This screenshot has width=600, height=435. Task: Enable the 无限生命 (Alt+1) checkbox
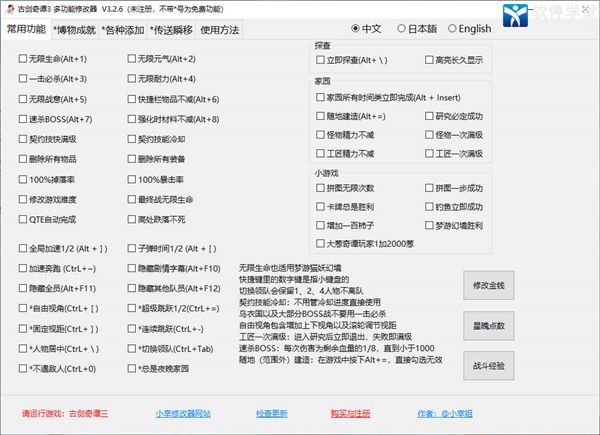click(23, 59)
